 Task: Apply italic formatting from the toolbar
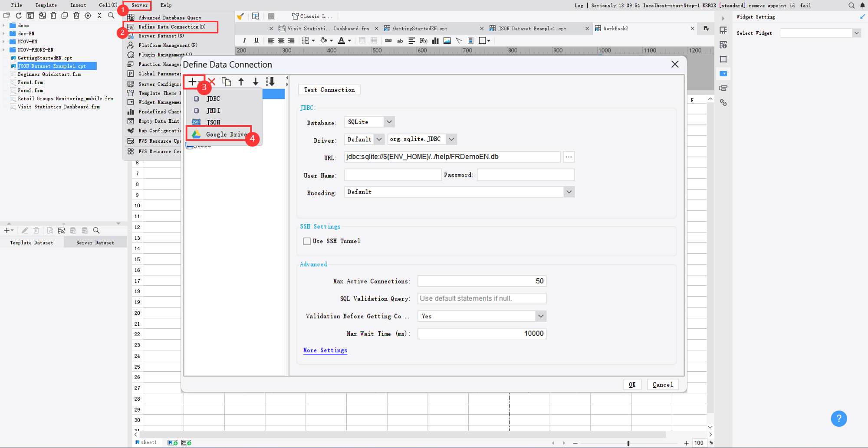pyautogui.click(x=244, y=40)
